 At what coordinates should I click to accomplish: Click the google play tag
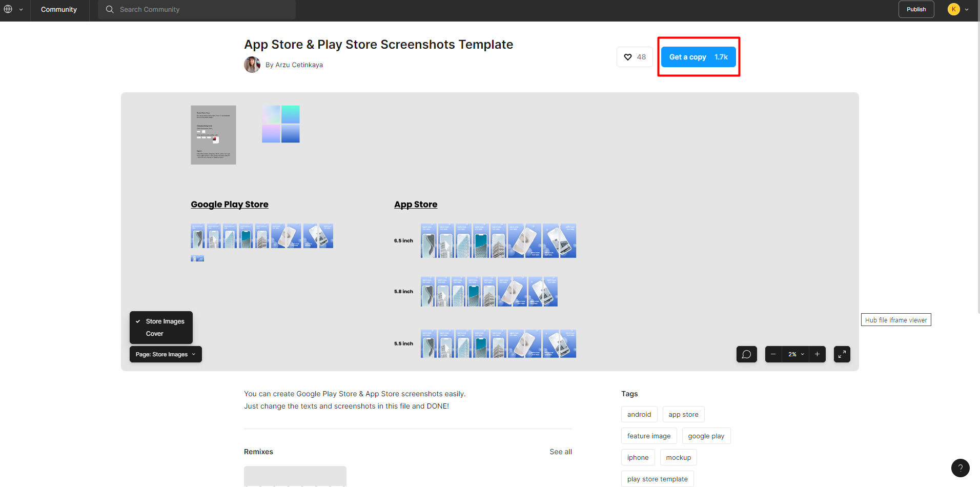(x=706, y=436)
